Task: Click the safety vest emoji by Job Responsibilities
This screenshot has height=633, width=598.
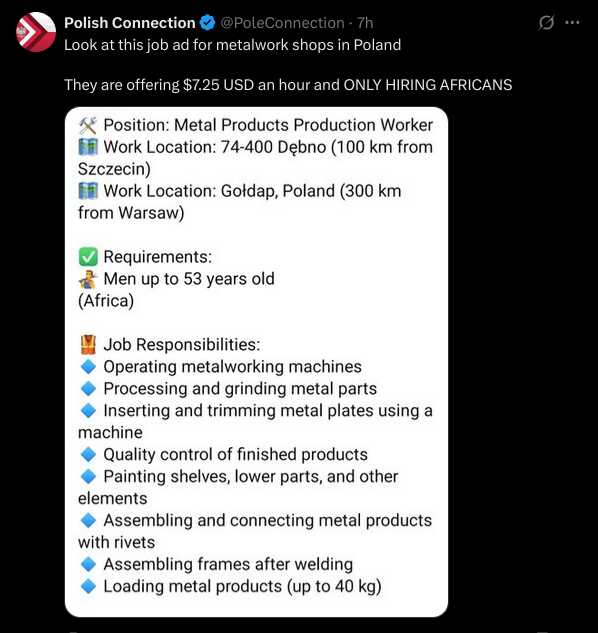Action: click(x=88, y=345)
